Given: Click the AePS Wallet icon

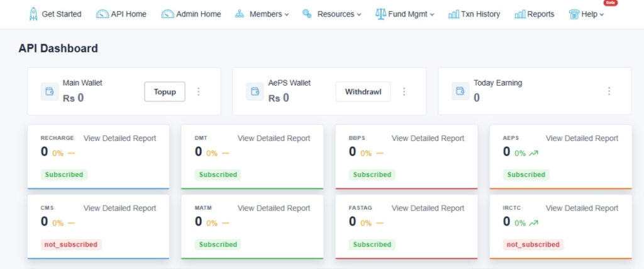Looking at the screenshot, I should point(255,91).
